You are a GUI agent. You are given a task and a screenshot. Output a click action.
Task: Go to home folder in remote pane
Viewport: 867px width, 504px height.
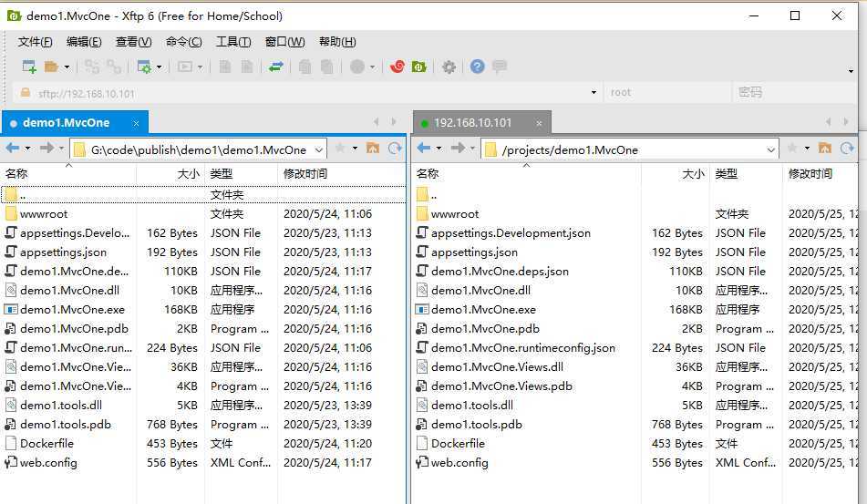824,149
